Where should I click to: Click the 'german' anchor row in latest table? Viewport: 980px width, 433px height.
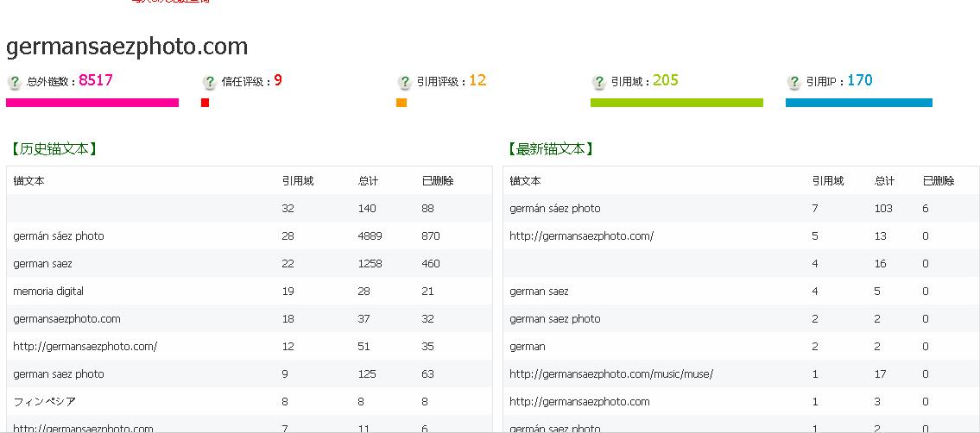click(741, 346)
